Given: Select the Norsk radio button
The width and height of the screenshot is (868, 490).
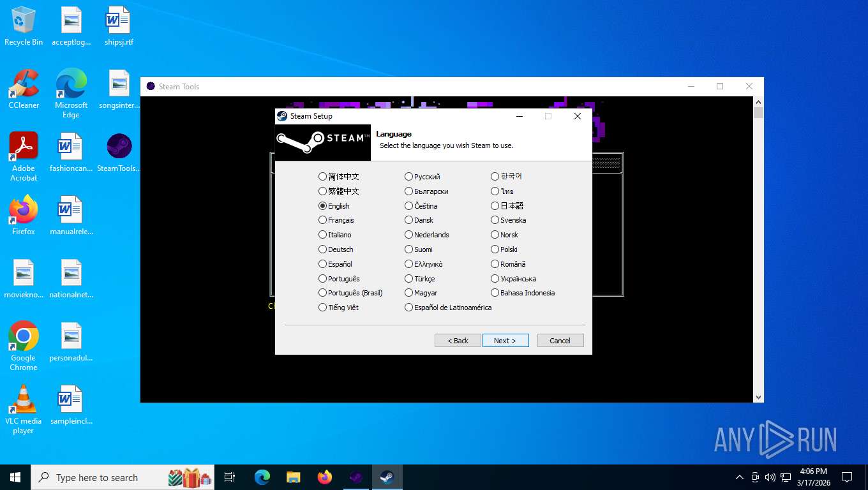Looking at the screenshot, I should coord(505,235).
